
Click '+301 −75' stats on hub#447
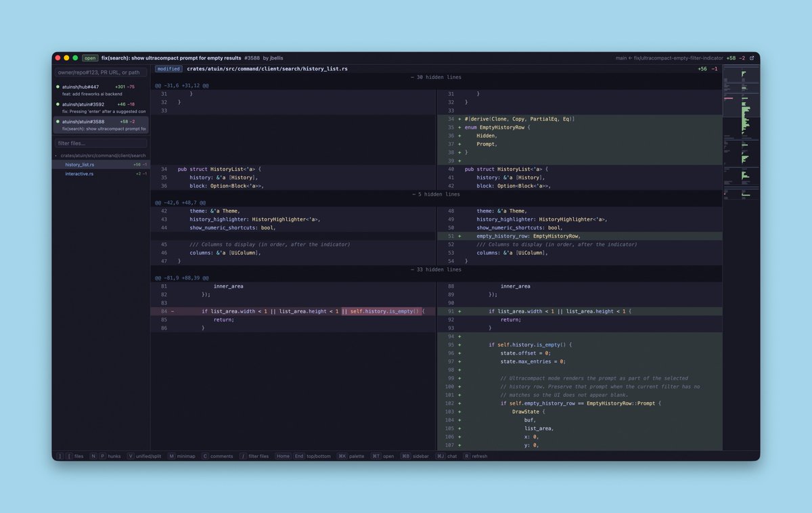pyautogui.click(x=125, y=87)
